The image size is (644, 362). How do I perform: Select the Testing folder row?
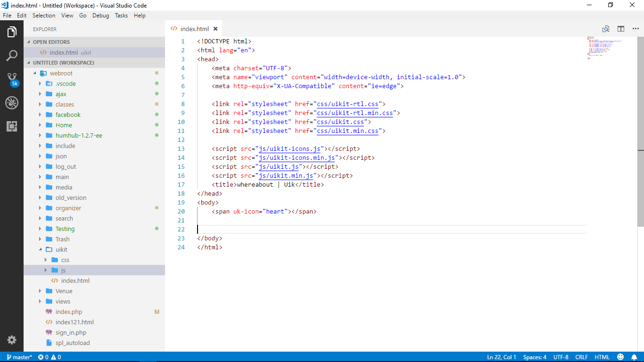[94, 229]
